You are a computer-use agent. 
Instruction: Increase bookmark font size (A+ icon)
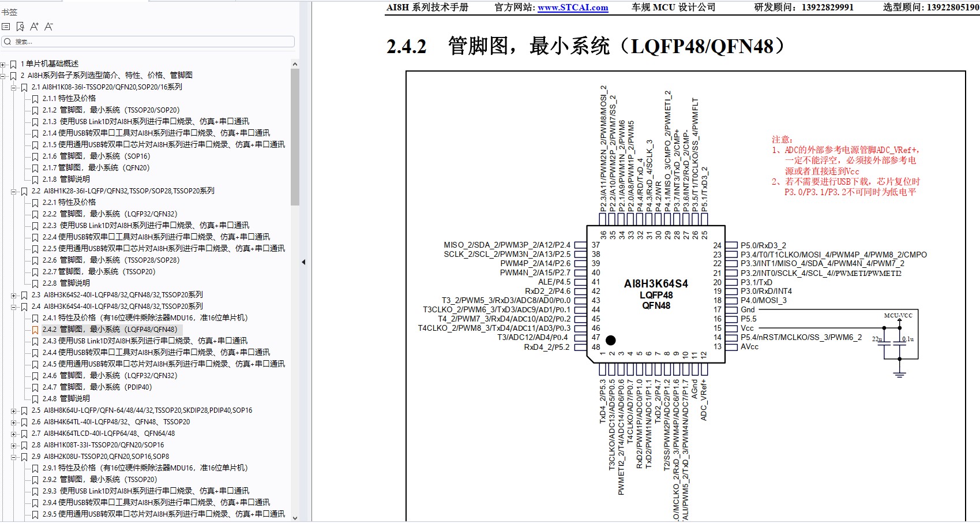[x=34, y=27]
